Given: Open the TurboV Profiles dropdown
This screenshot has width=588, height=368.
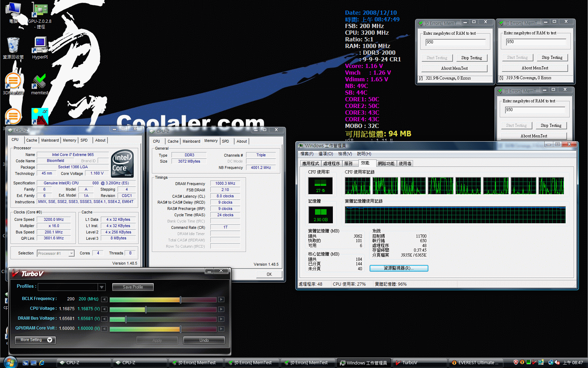Looking at the screenshot, I should (101, 287).
